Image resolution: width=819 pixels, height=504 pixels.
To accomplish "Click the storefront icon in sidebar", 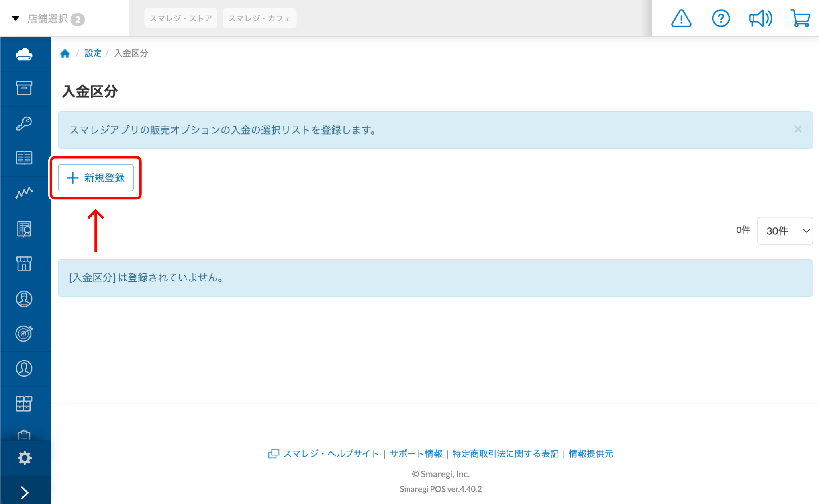I will pyautogui.click(x=24, y=264).
